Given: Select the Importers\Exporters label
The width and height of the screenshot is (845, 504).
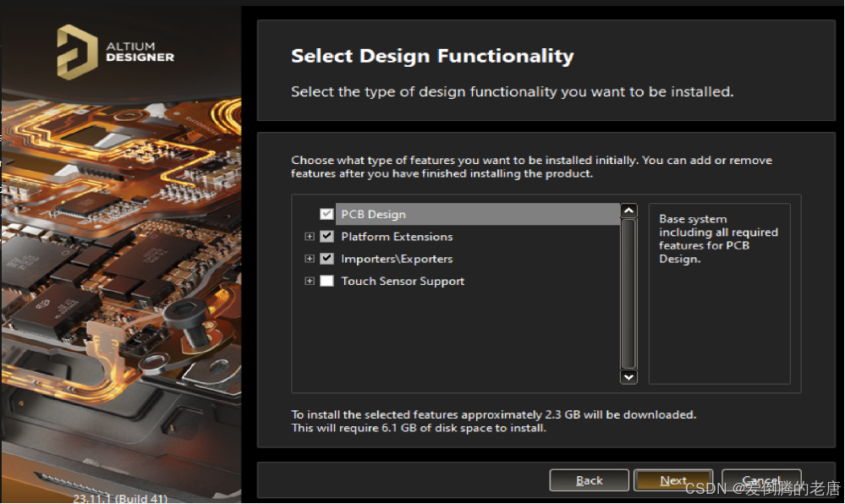Looking at the screenshot, I should 397,259.
